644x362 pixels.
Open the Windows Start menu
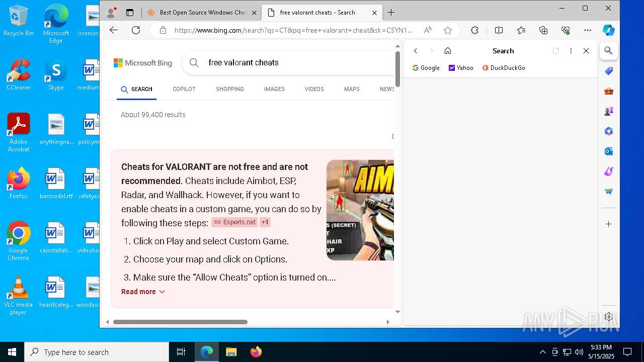pos(12,352)
